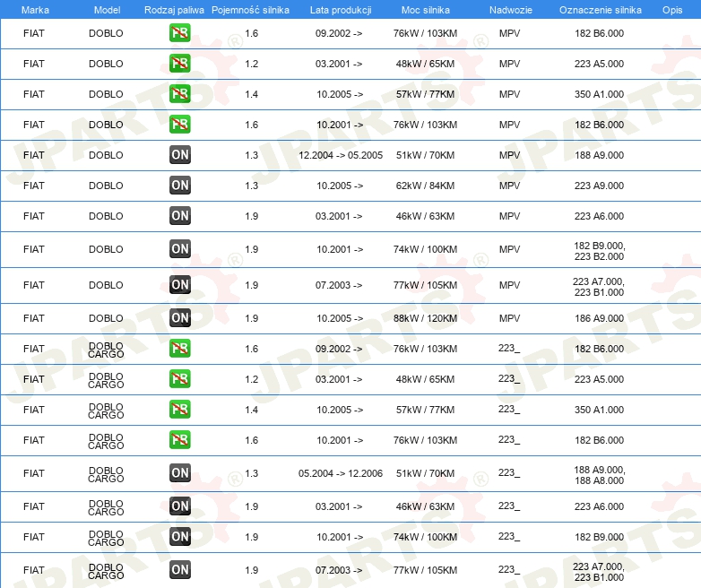
Task: Click the engine code 186 A9.000
Action: coord(599,318)
